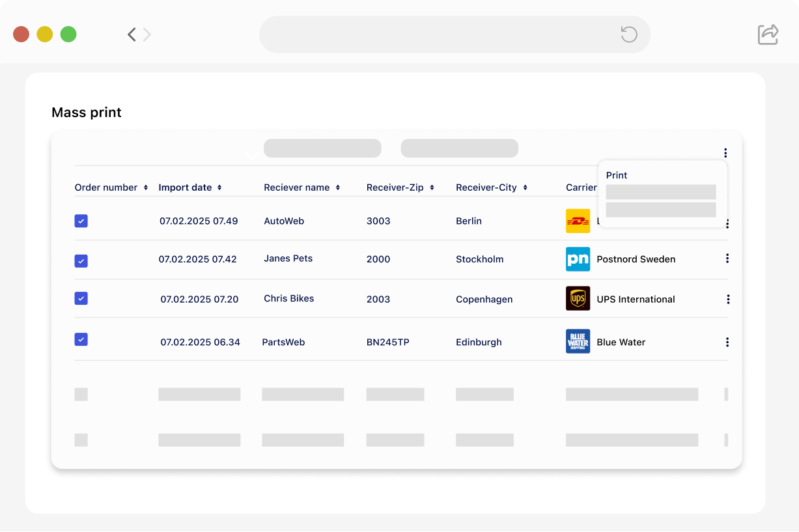Image resolution: width=799 pixels, height=532 pixels.
Task: Select Print from the dropdown menu
Action: [x=617, y=175]
